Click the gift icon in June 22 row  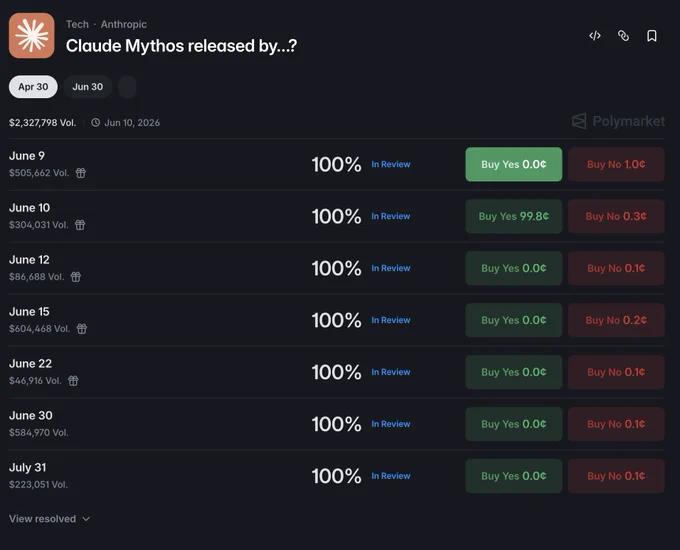[73, 381]
